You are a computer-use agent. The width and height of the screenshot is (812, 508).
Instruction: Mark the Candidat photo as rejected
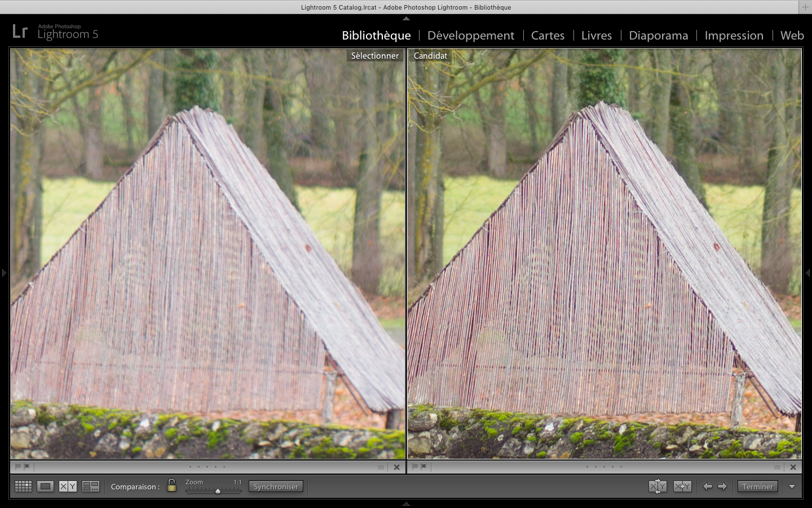424,467
